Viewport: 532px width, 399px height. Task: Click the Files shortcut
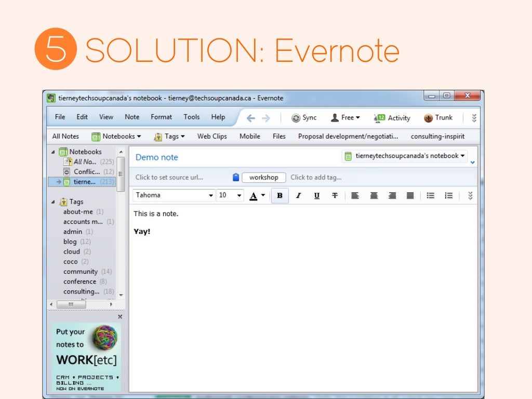(279, 137)
